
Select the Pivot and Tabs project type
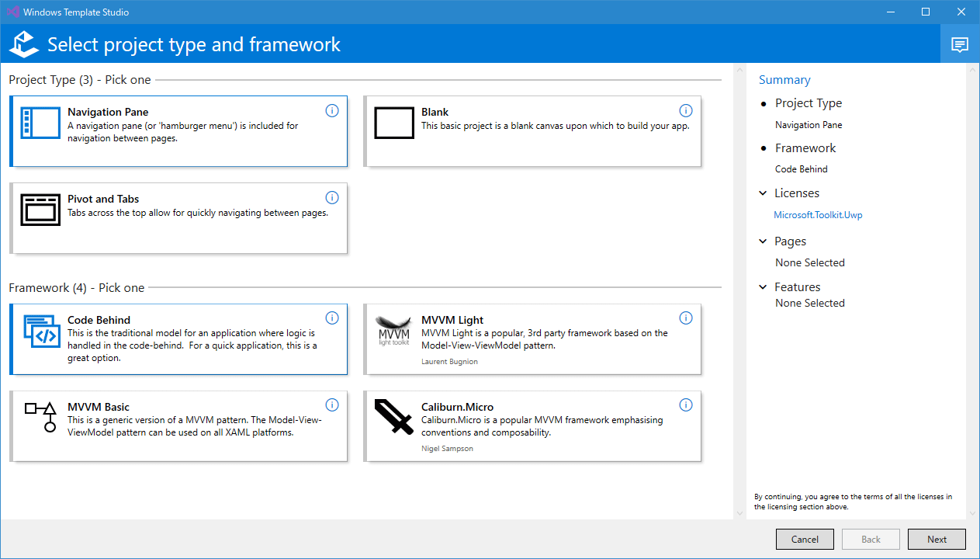(x=178, y=218)
